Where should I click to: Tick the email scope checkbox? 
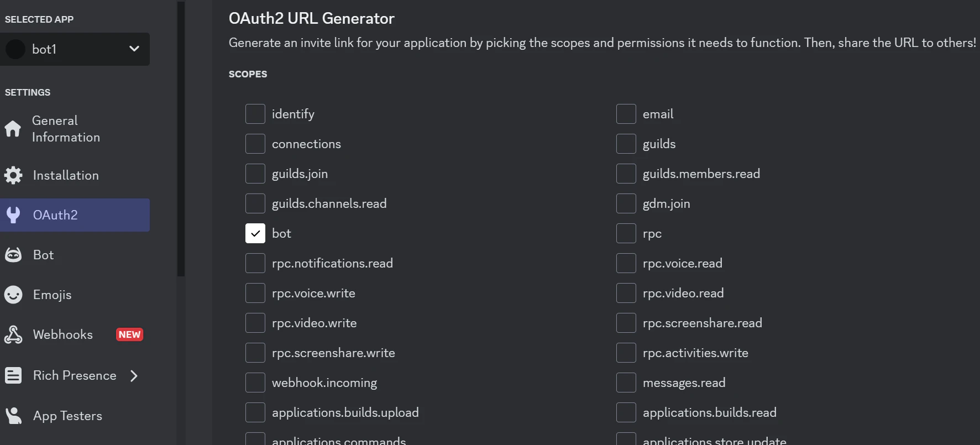[626, 114]
